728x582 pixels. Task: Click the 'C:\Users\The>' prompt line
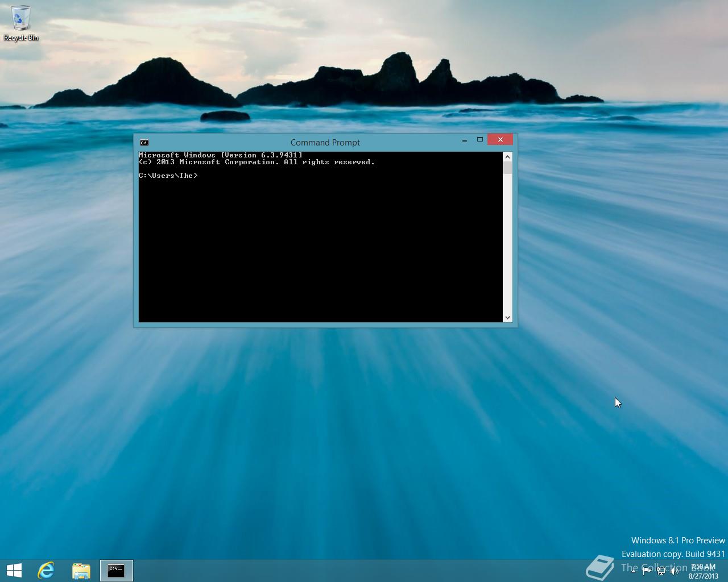click(168, 176)
